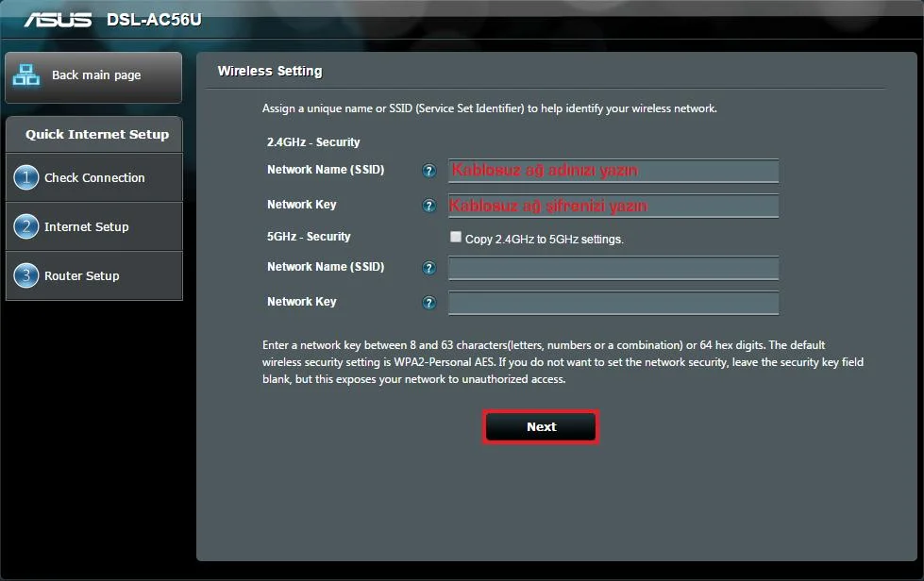Click the 2.4GHz - Security section label
Viewport: 924px width, 581px height.
(313, 142)
